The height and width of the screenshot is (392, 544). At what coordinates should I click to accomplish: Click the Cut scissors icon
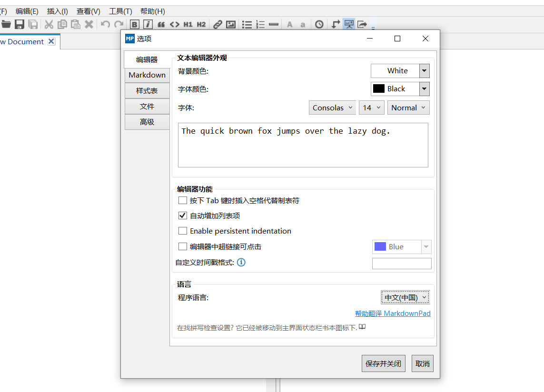point(49,24)
